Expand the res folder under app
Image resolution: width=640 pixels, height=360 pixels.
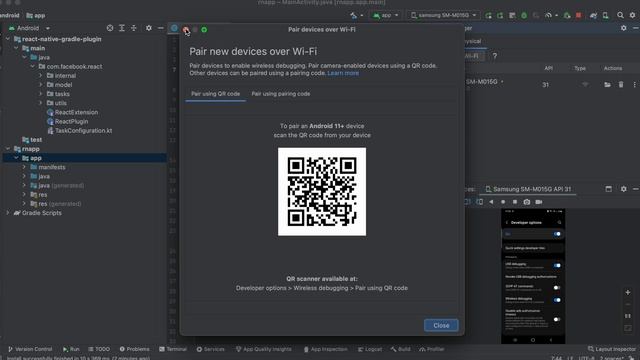24,195
